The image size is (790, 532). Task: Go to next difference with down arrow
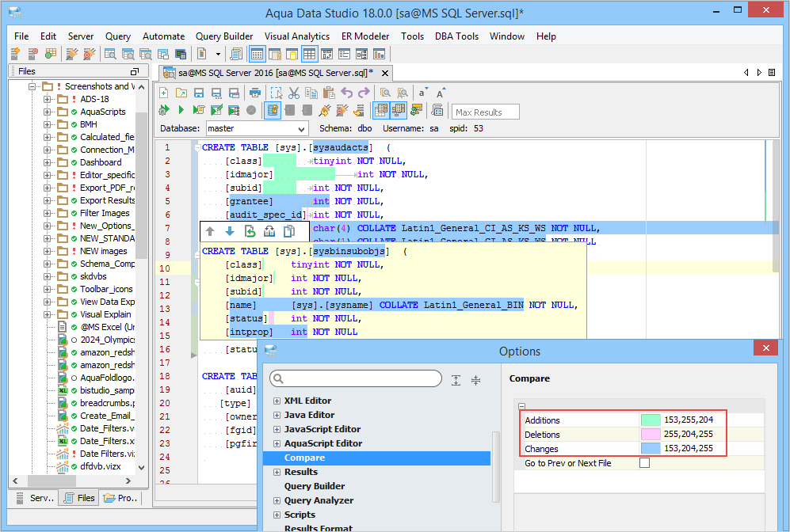[x=230, y=231]
